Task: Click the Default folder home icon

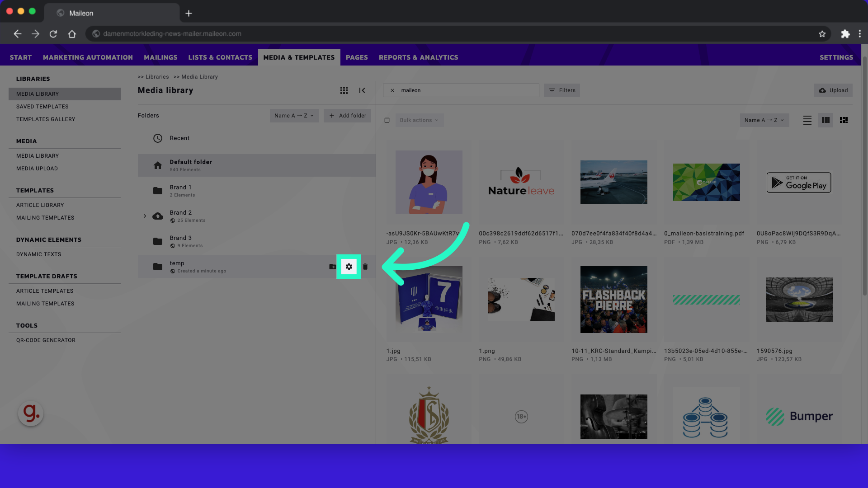Action: pos(157,165)
